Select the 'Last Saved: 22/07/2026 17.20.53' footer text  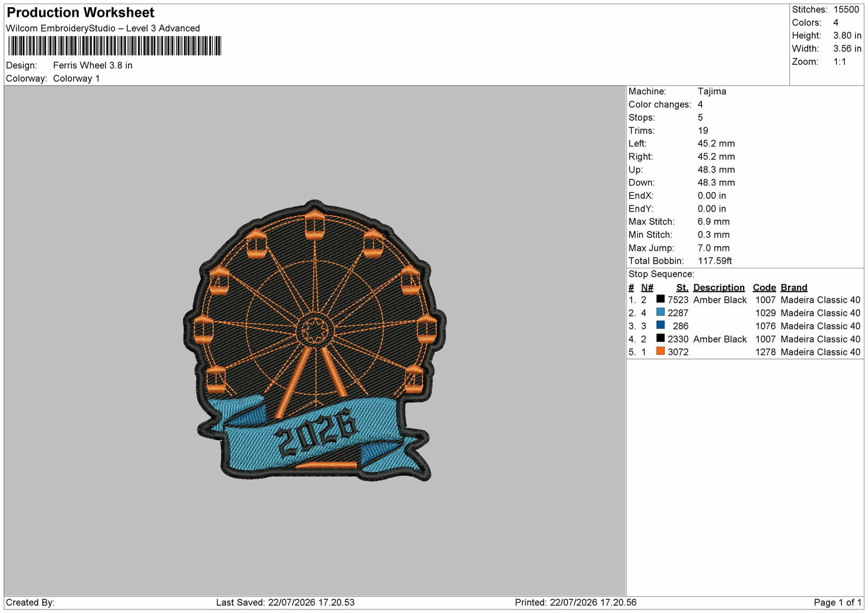point(285,603)
